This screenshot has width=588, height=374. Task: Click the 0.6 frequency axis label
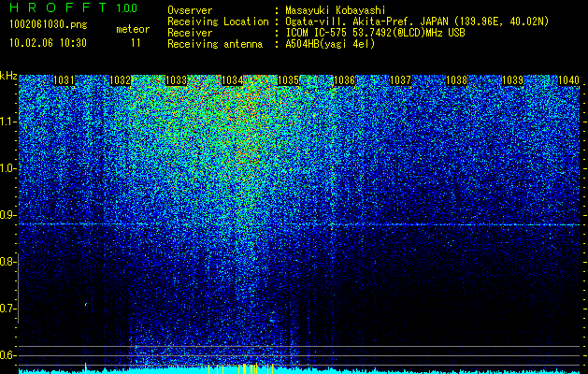click(x=7, y=355)
